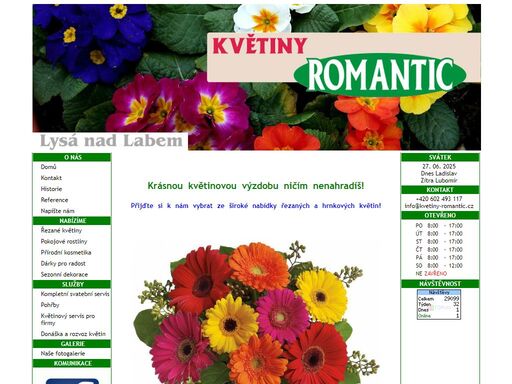Screen dimensions: 512x384
Task: Click the NÁVŠTĚVNOST panel header
Action: [x=440, y=284]
